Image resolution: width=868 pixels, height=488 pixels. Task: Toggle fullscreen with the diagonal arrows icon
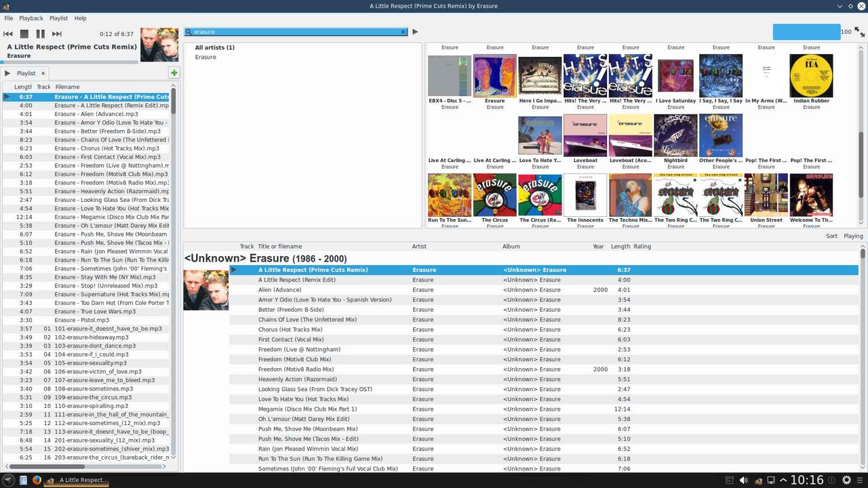[859, 32]
